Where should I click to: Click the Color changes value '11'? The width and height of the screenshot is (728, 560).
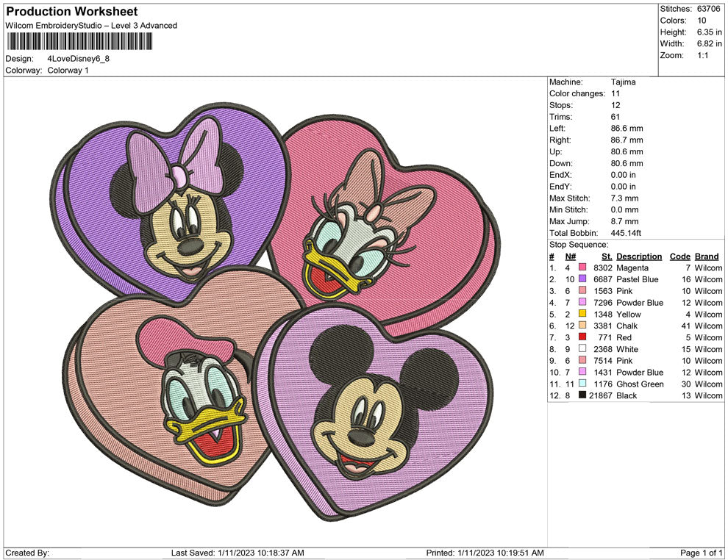tap(615, 93)
